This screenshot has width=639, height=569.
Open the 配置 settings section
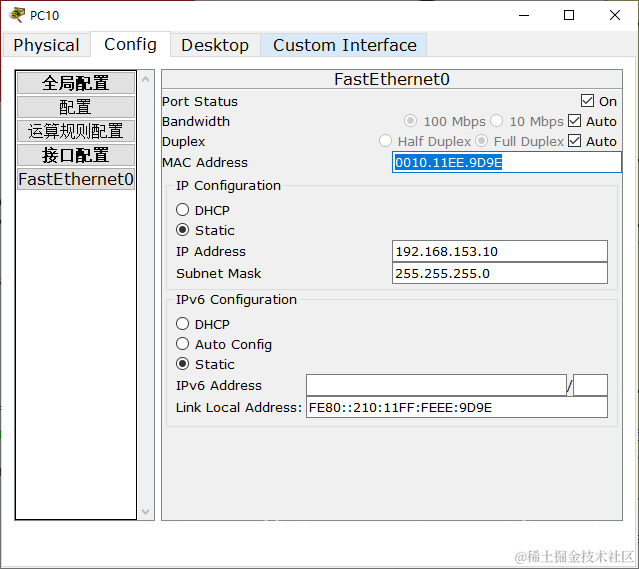(x=75, y=107)
